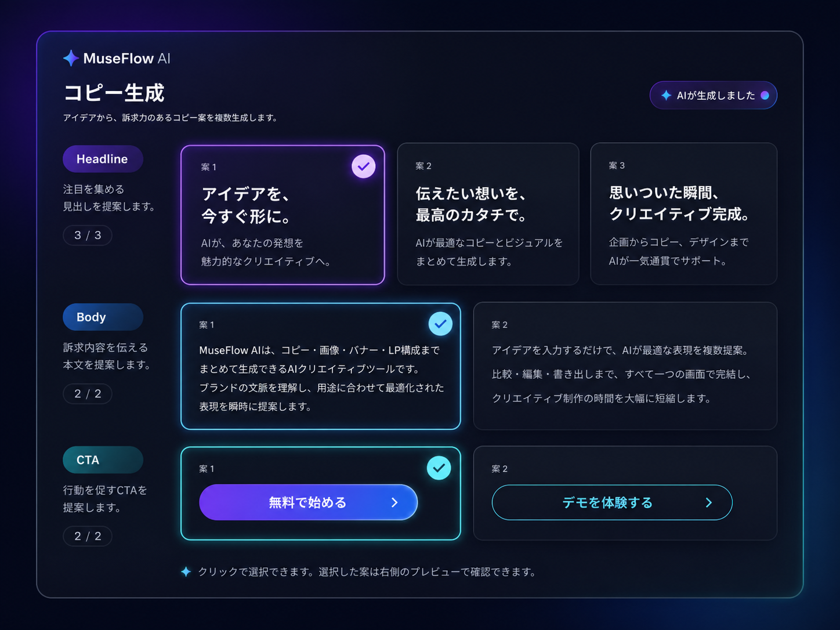The image size is (840, 630).
Task: Click the sparkle icon in the AIが生成しました badge
Action: [666, 95]
